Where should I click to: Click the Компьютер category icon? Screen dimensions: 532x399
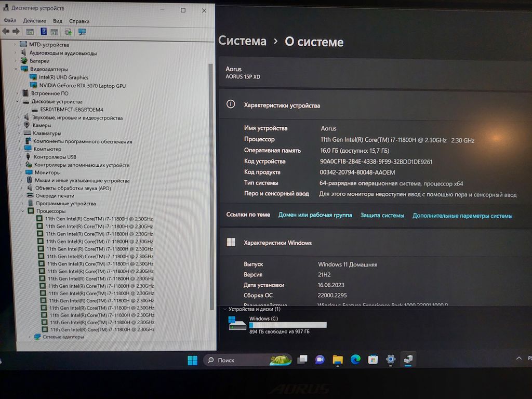(28, 149)
